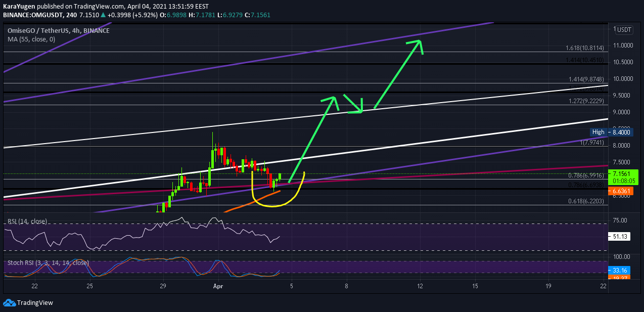
Task: Click the 10.5000 price axis tick
Action: 623,62
